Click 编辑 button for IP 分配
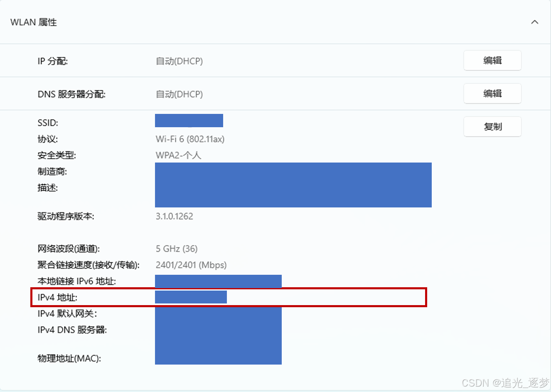The height and width of the screenshot is (392, 551). pyautogui.click(x=492, y=61)
